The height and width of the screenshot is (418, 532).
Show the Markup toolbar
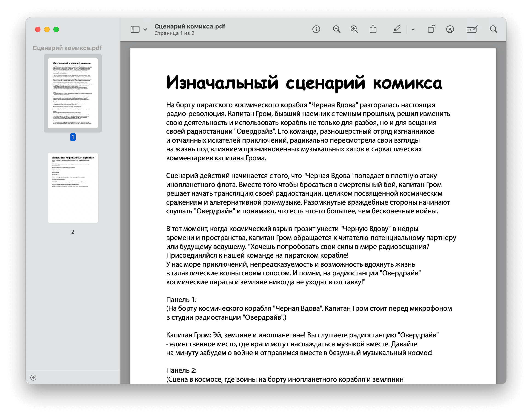(x=450, y=29)
